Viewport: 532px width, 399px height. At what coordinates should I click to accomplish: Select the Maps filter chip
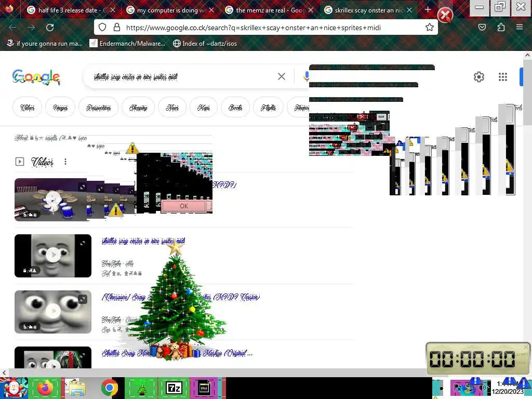coord(204,107)
